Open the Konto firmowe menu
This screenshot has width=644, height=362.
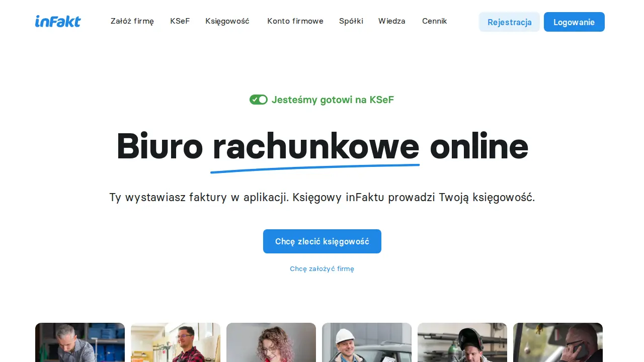point(295,21)
